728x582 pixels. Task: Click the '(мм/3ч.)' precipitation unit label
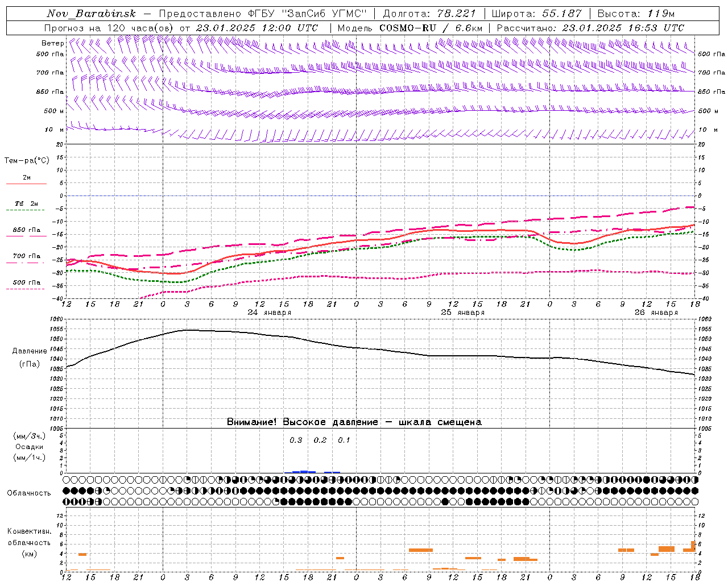click(30, 436)
